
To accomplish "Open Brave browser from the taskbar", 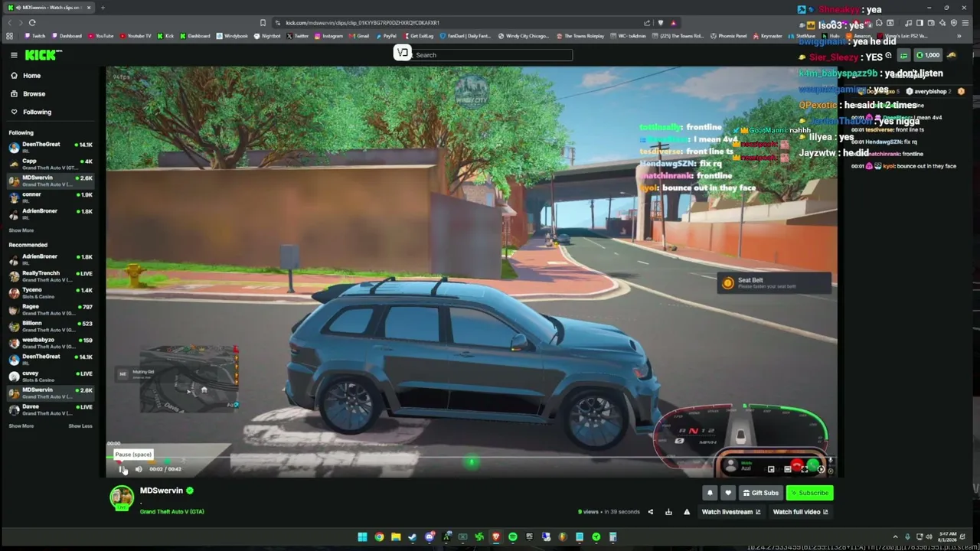I will tap(496, 537).
